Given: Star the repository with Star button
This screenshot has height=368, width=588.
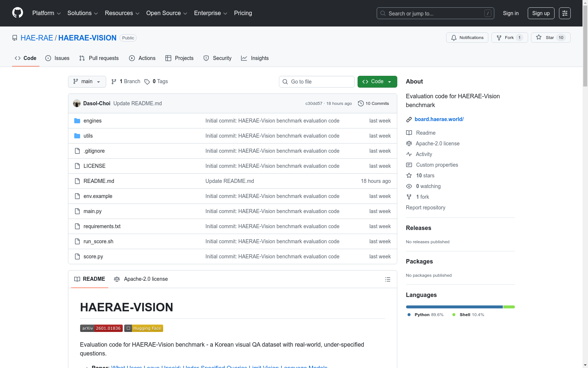Looking at the screenshot, I should tap(551, 38).
